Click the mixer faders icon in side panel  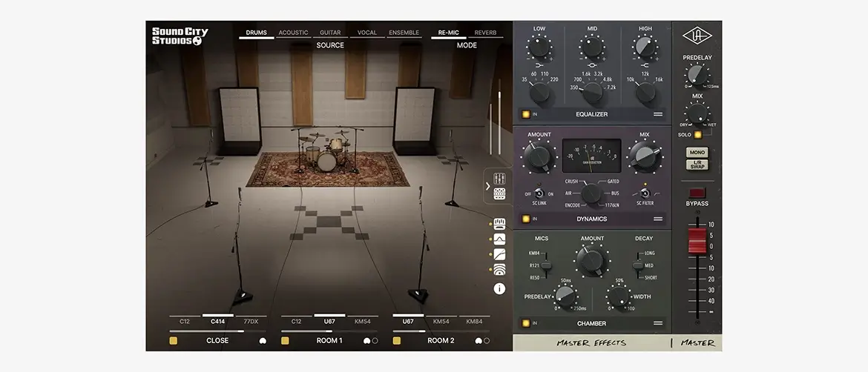pos(499,179)
